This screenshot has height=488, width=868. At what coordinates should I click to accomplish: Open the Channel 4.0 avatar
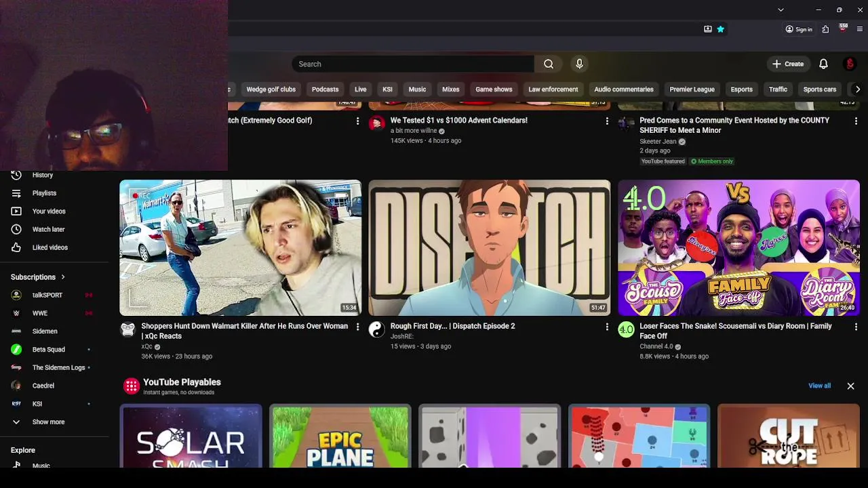(626, 329)
